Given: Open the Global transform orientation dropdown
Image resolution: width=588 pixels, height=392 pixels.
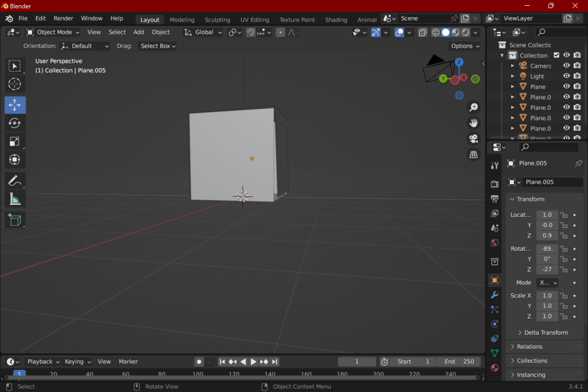Looking at the screenshot, I should pyautogui.click(x=203, y=32).
